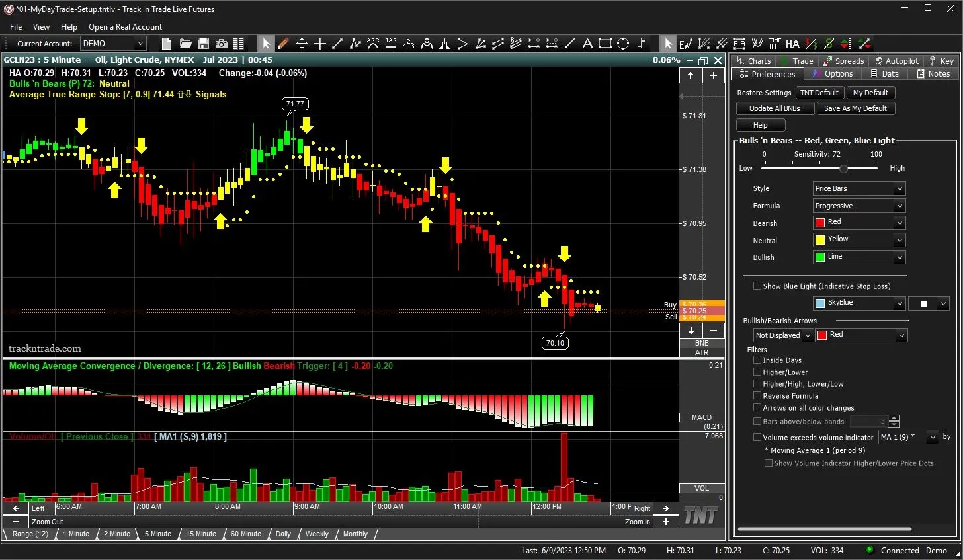Click the save floppy disk icon
Viewport: 963px width, 560px height.
tap(204, 44)
